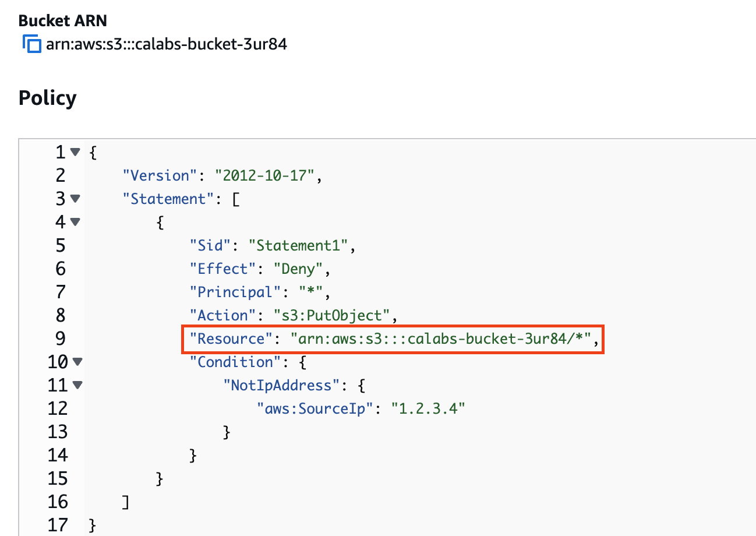Viewport: 756px width, 536px height.
Task: Click the "s3:PutObject" action value
Action: pyautogui.click(x=332, y=315)
